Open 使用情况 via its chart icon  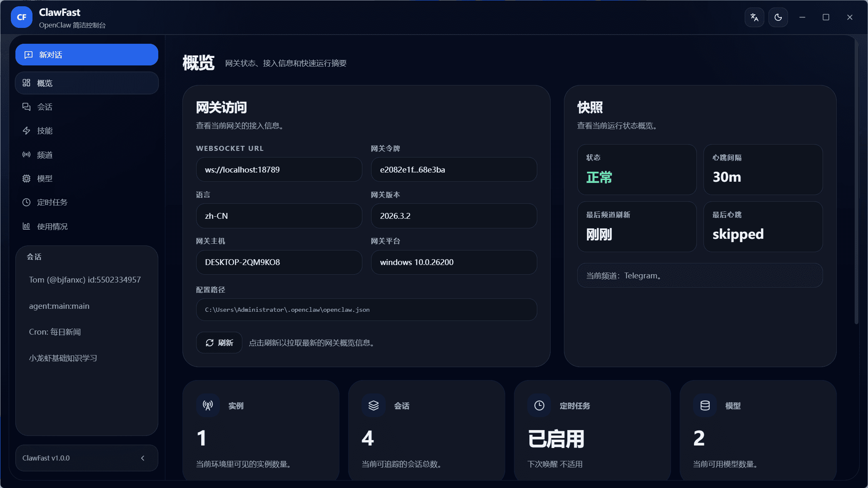[26, 226]
